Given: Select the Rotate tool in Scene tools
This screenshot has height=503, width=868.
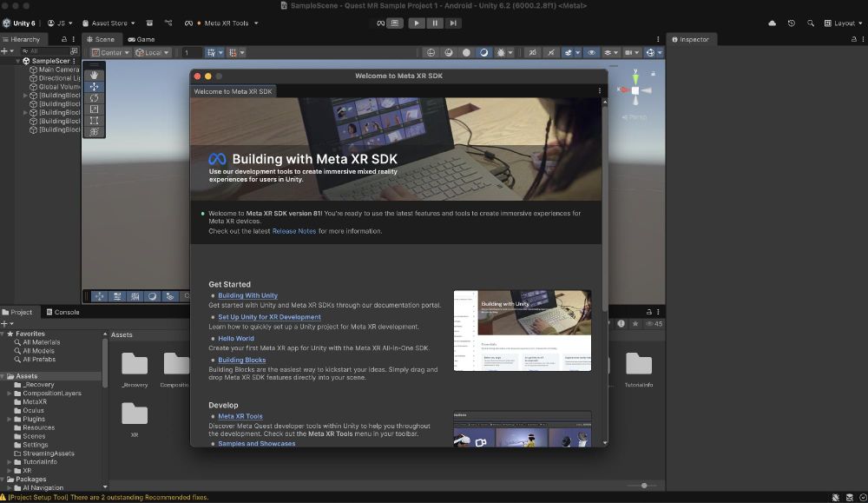Looking at the screenshot, I should (94, 98).
